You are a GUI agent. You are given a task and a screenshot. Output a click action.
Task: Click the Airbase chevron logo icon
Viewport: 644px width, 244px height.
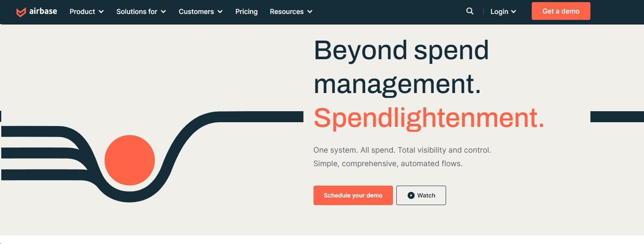pos(21,12)
